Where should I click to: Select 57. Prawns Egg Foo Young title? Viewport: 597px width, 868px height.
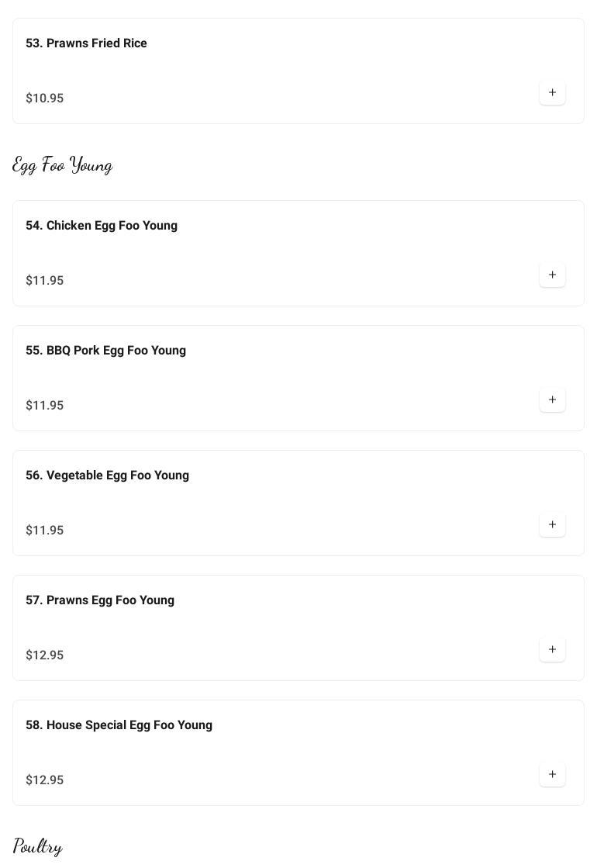click(100, 600)
